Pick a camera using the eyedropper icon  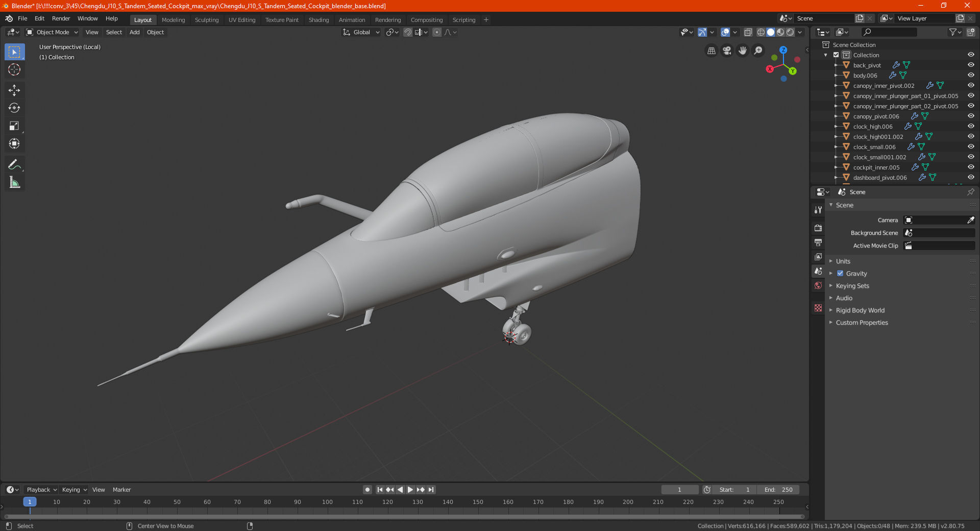coord(971,220)
